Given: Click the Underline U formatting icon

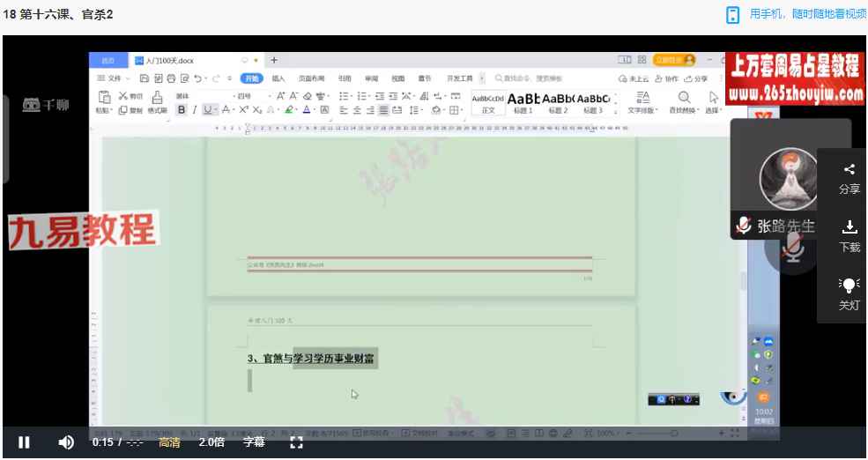Looking at the screenshot, I should click(208, 110).
